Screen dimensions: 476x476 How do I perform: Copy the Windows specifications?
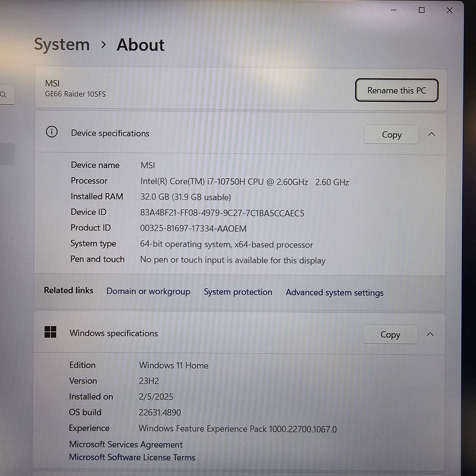pos(390,334)
